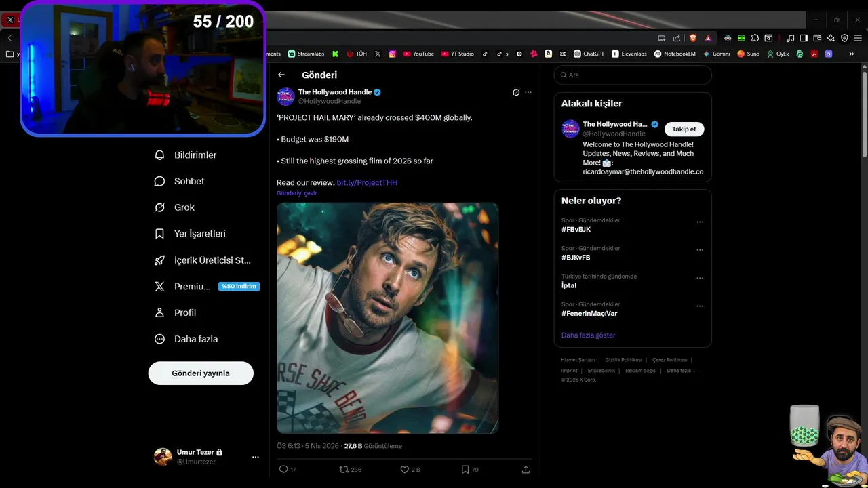The height and width of the screenshot is (488, 868).
Task: Open the #FenerinMaçıVar trending topic
Action: (589, 313)
